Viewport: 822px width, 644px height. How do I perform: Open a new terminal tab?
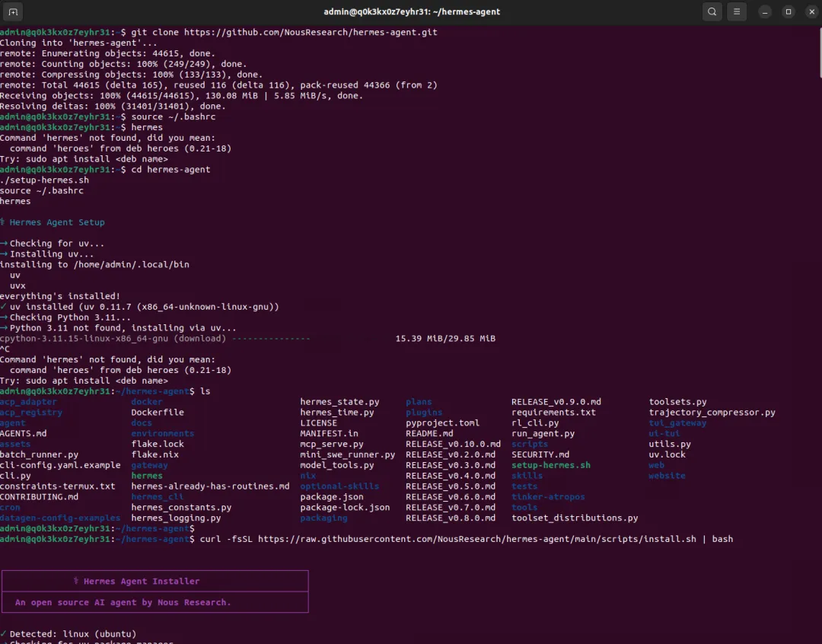[x=12, y=11]
